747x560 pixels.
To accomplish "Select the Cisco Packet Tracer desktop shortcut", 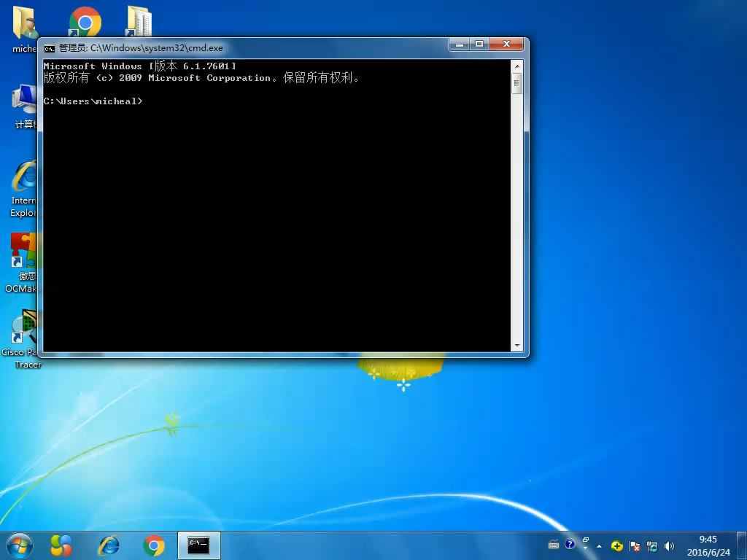I will coord(21,339).
